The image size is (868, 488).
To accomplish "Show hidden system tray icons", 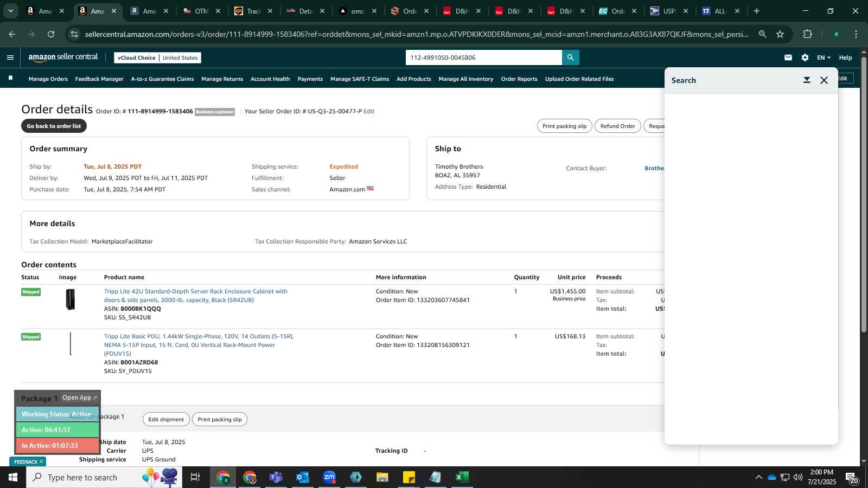I will coord(758,477).
